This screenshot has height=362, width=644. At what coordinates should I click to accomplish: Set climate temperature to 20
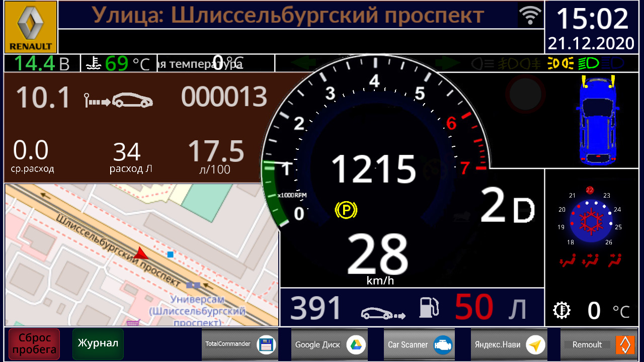point(562,209)
